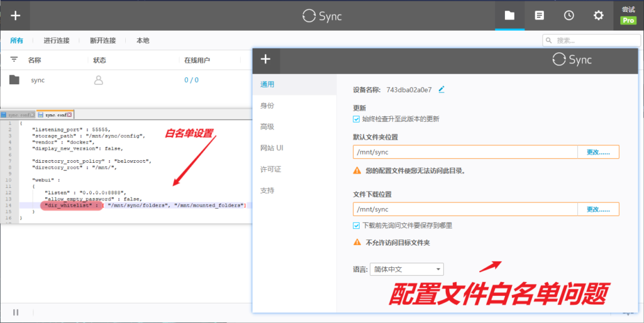Select the 所有 filter tab
644x323 pixels.
click(x=17, y=41)
